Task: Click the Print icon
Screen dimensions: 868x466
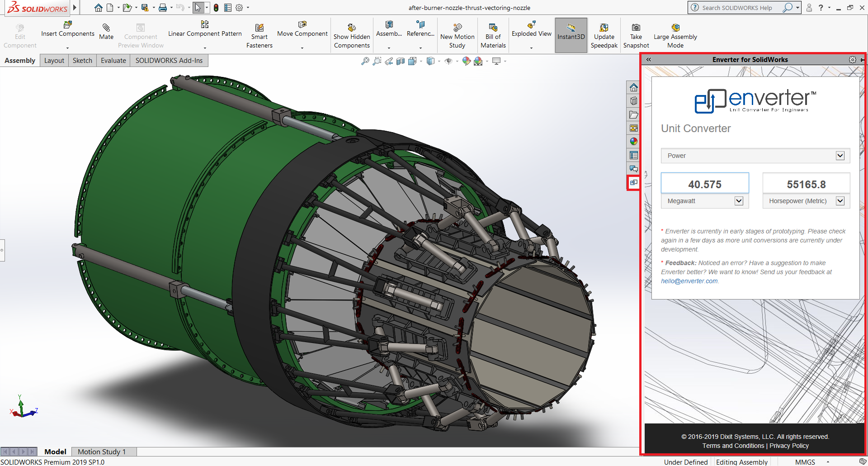Action: pyautogui.click(x=163, y=8)
